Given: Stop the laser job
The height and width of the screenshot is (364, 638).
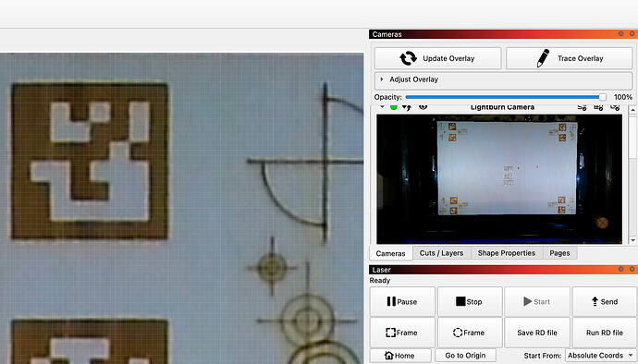Looking at the screenshot, I should [470, 301].
